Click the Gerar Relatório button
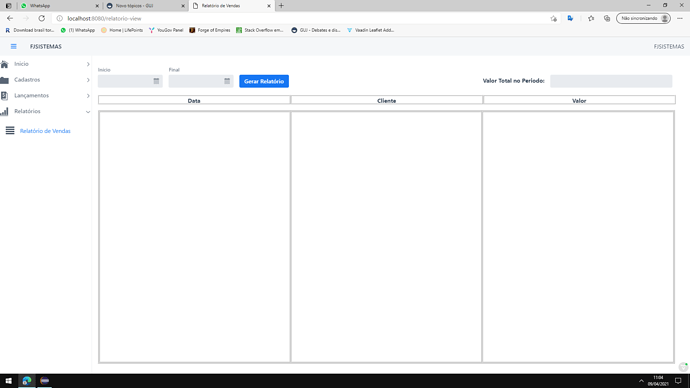The height and width of the screenshot is (388, 690). coord(264,81)
